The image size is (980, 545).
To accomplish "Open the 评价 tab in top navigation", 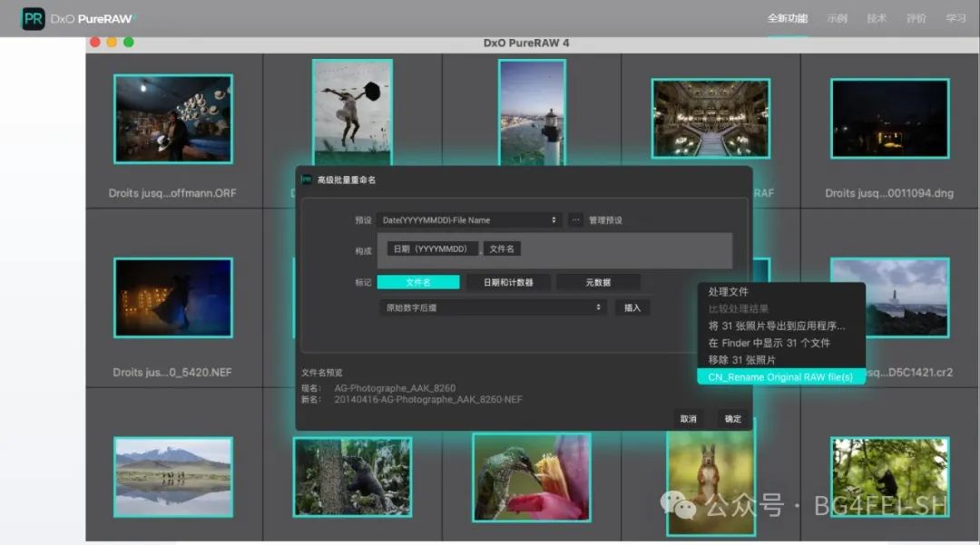I will click(x=916, y=18).
